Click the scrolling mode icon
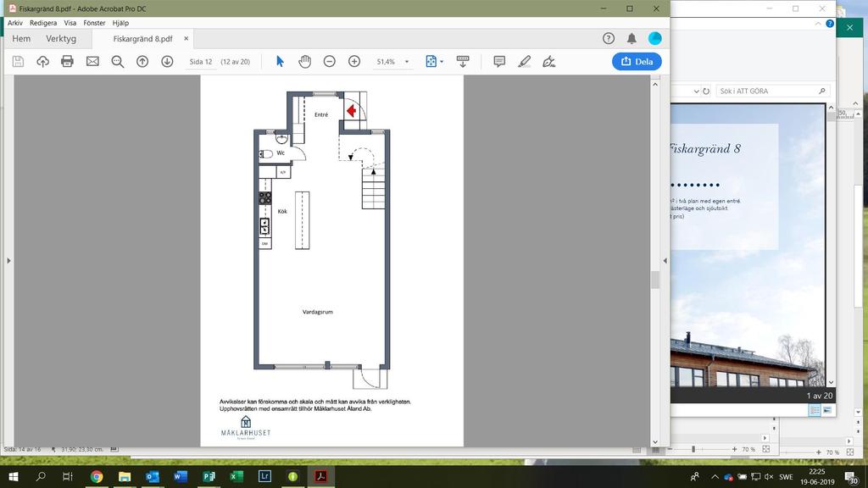Viewport: 868px width, 488px height. [x=463, y=61]
